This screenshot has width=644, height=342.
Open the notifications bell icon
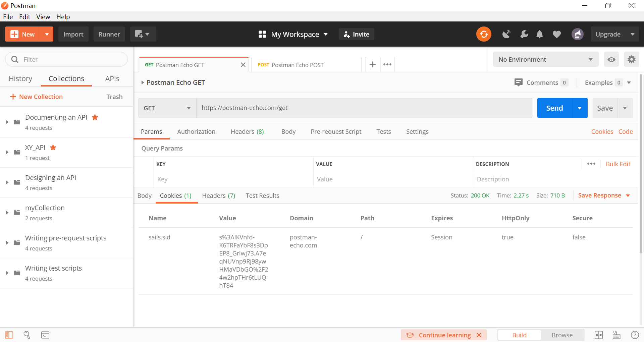pos(539,34)
